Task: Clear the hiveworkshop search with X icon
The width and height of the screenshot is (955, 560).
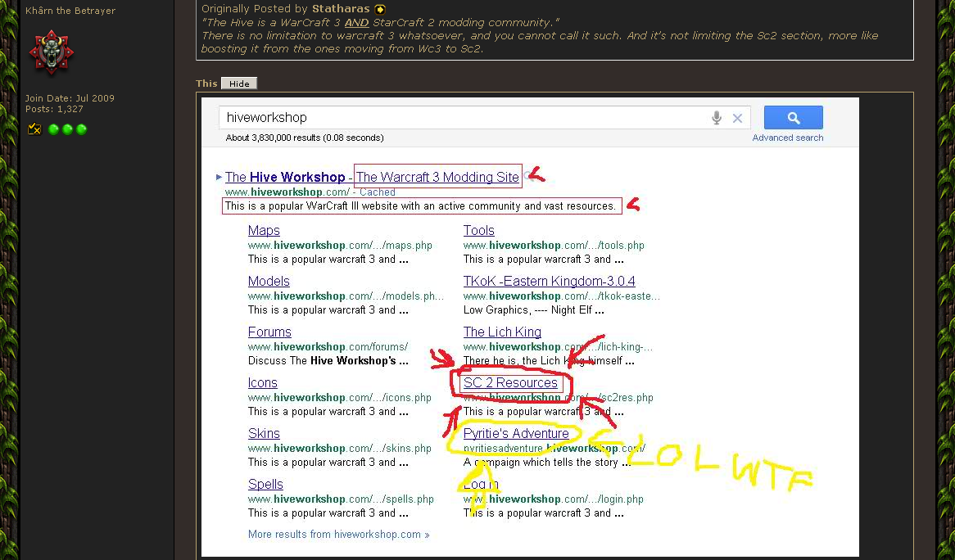Action: [737, 118]
